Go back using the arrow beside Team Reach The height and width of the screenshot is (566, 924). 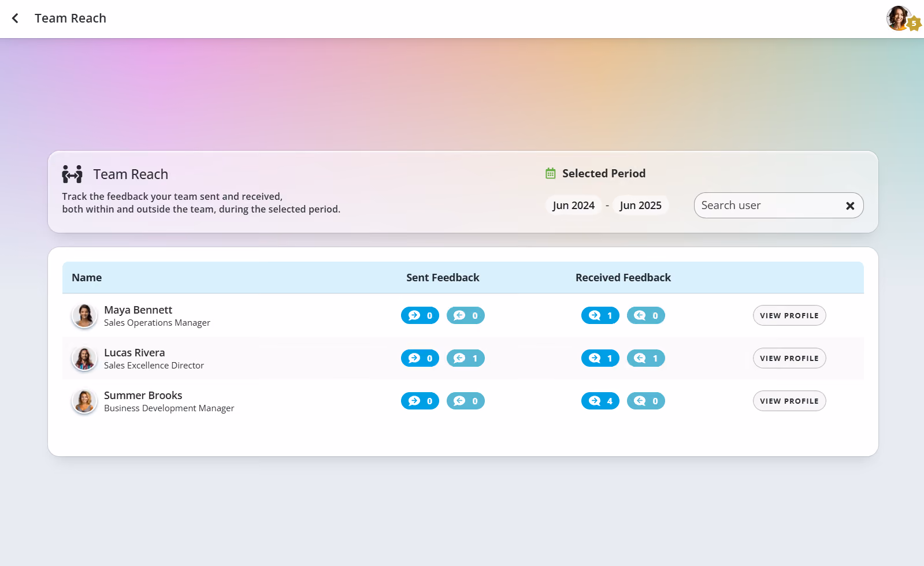click(x=15, y=18)
